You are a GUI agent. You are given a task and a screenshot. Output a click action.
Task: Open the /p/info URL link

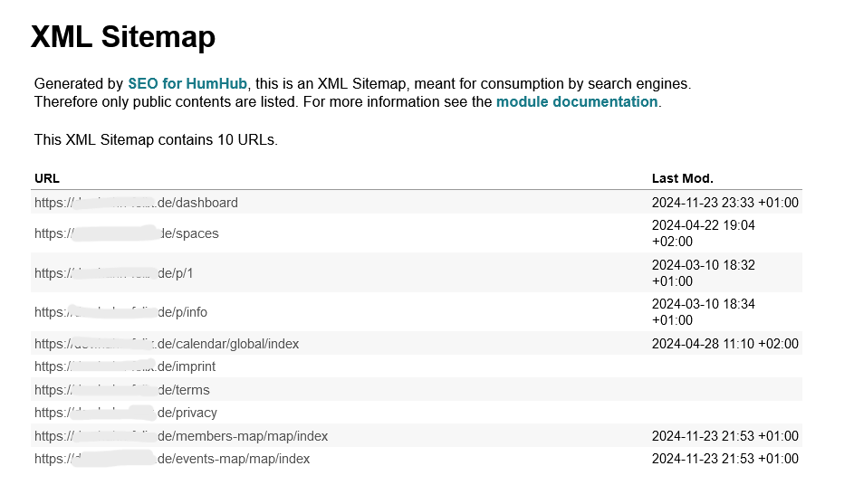[x=120, y=312]
